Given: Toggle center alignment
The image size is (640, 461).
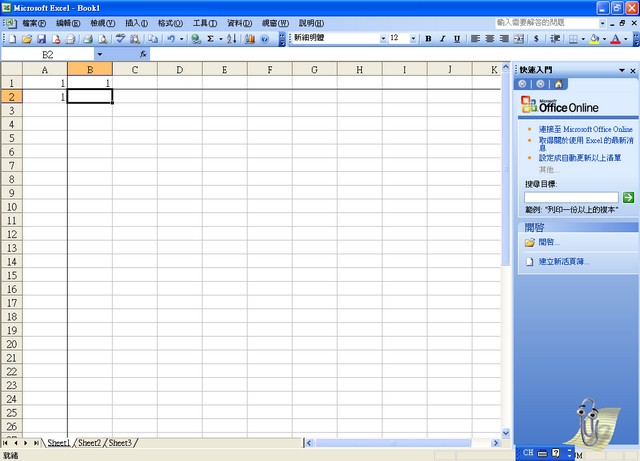Looking at the screenshot, I should 489,39.
